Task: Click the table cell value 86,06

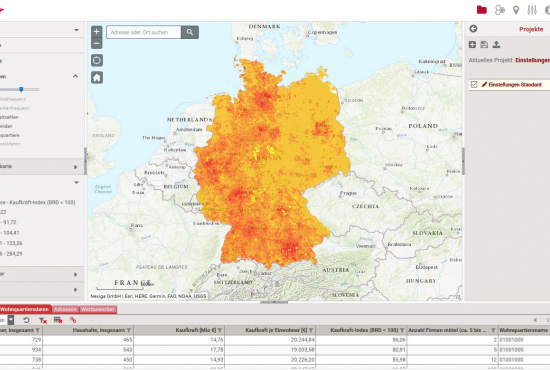Action: point(399,340)
